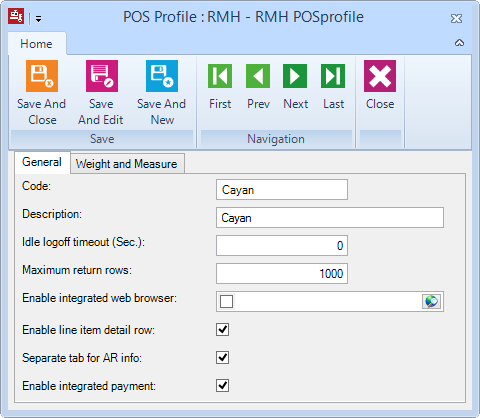Focus the Maximum return rows field

click(x=282, y=274)
